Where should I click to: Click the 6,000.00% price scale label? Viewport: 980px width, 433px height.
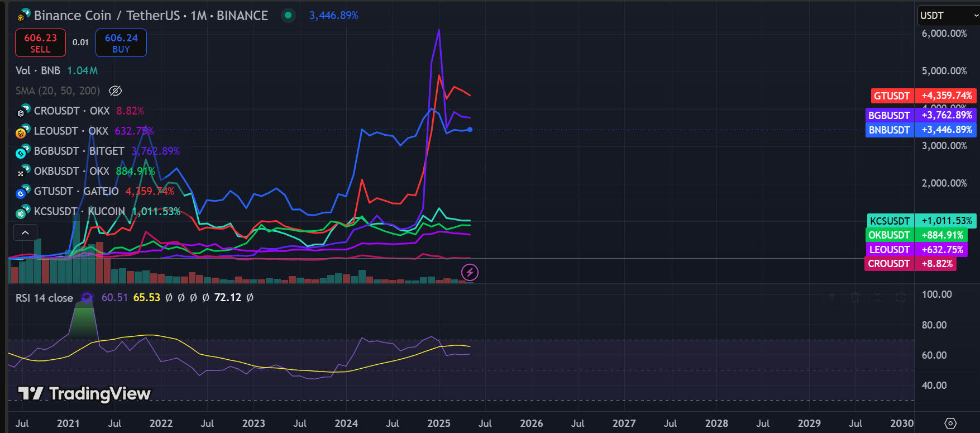point(944,34)
